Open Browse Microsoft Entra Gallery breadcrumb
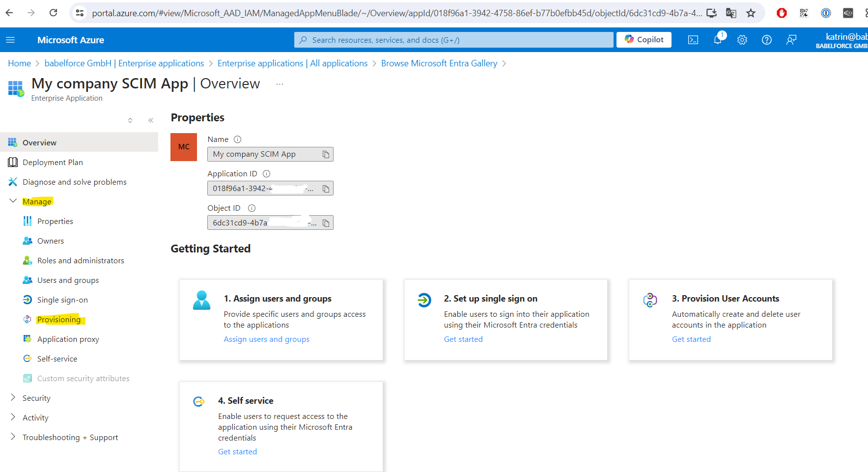 click(x=439, y=63)
